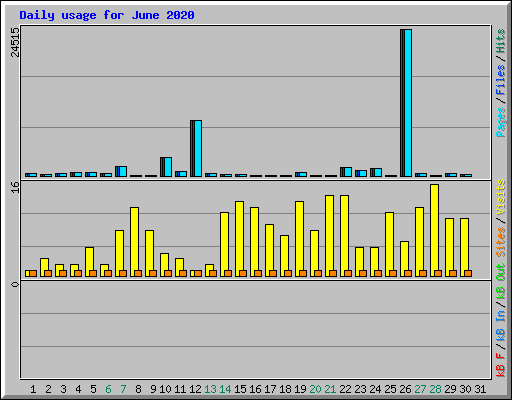Viewport: 512px width, 400px height.
Task: Click weekend day label '20' on x-axis
Action: click(315, 389)
